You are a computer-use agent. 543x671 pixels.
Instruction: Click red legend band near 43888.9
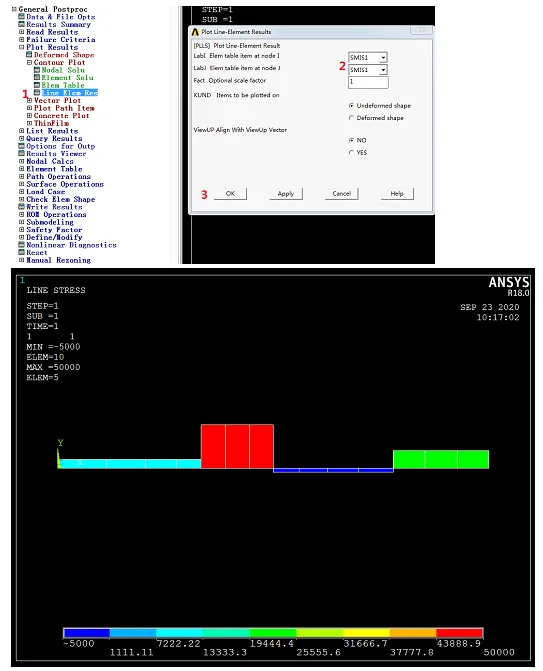(x=460, y=633)
